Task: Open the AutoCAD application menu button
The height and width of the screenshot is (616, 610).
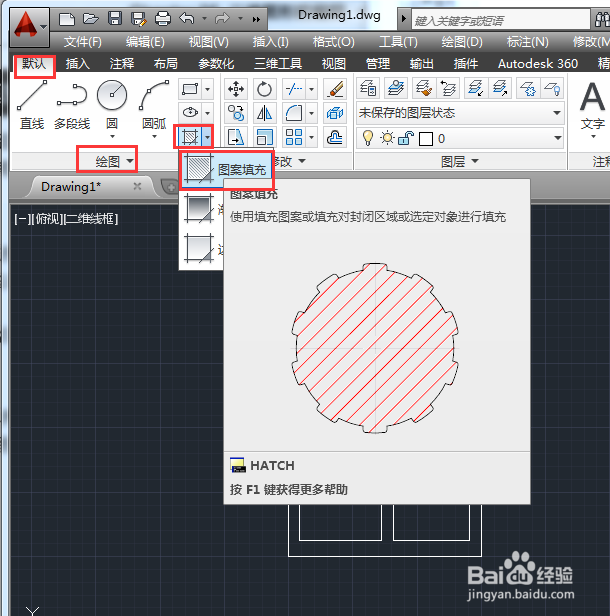Action: click(x=29, y=27)
